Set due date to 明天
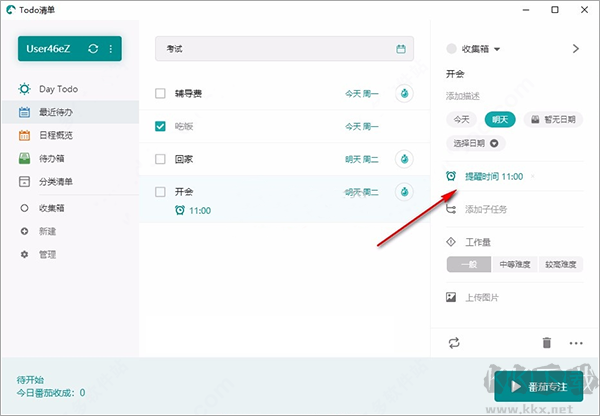 [500, 120]
